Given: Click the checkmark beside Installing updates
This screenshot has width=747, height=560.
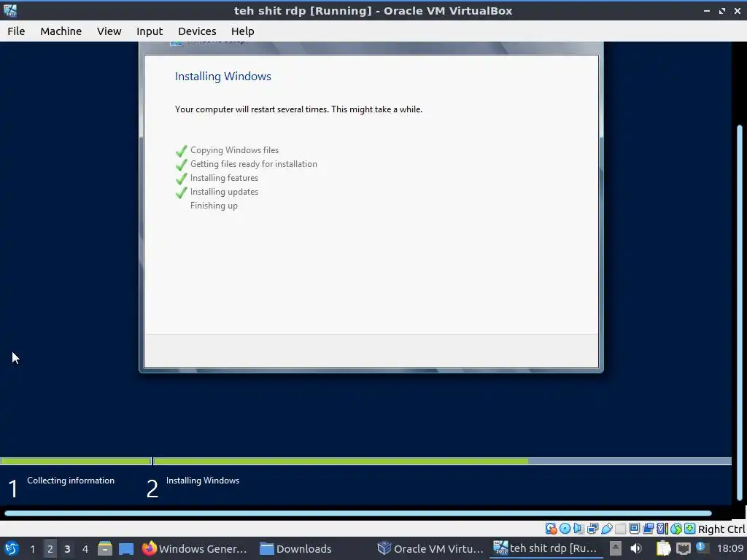Looking at the screenshot, I should (x=181, y=192).
